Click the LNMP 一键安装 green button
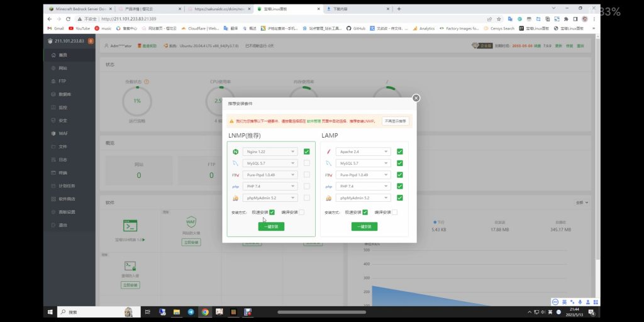 coord(271,226)
